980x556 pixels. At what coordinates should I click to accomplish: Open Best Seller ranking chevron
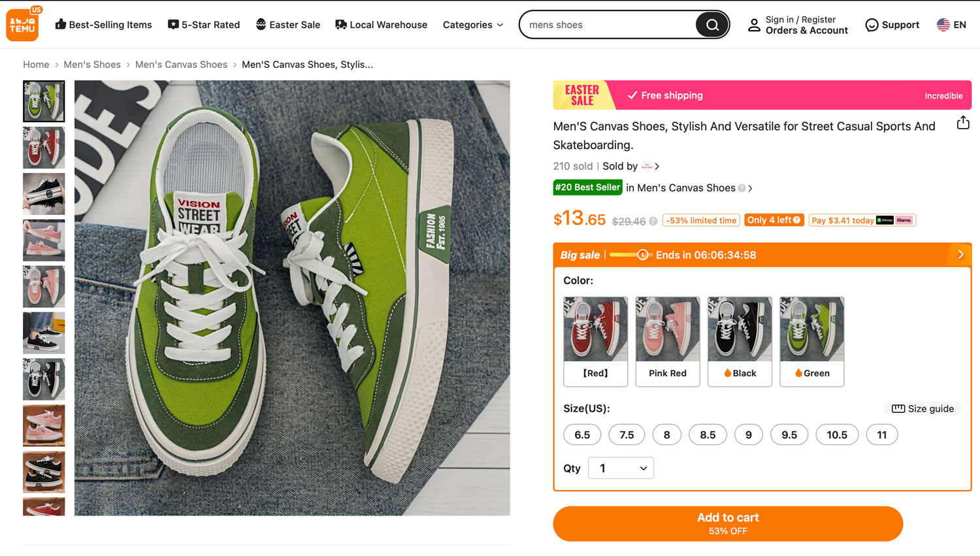coord(750,188)
